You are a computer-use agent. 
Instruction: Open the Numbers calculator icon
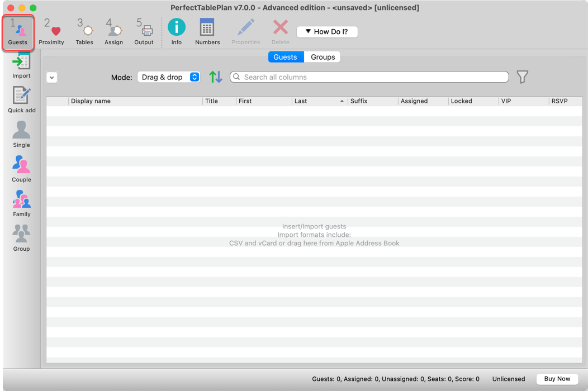(207, 31)
